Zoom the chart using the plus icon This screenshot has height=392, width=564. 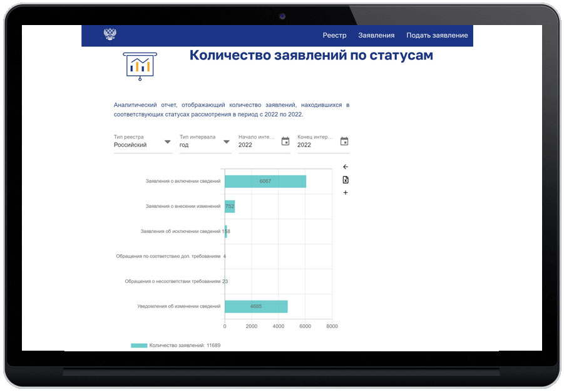click(x=346, y=193)
